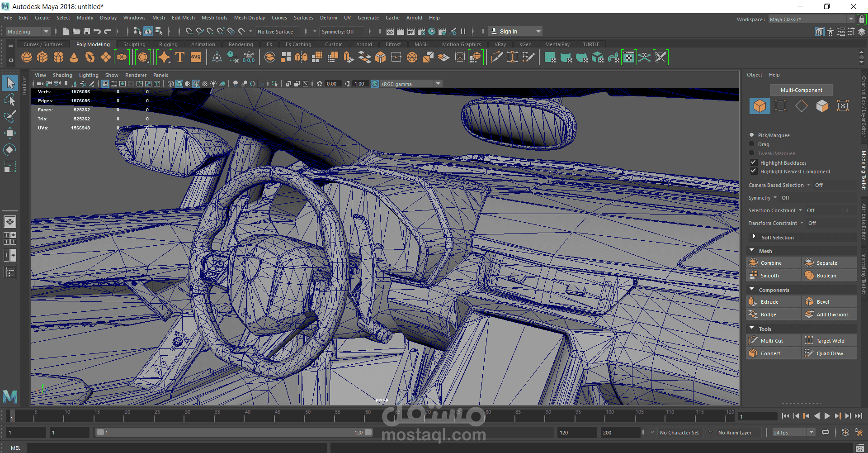Click the polygon cube shelf icon

(x=42, y=57)
